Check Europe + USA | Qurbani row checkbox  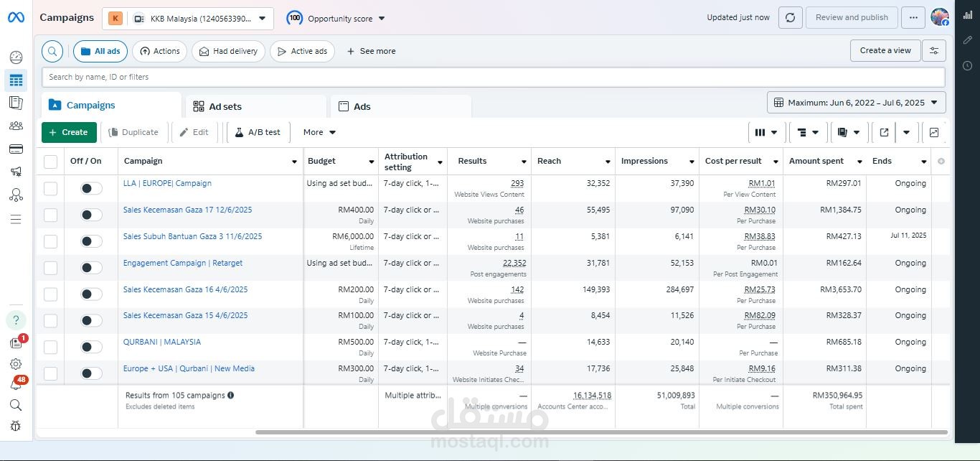click(50, 373)
